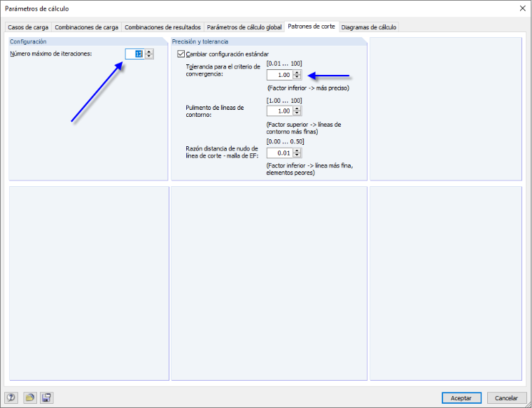Click the 'Pulimento de líneas de contorno:' label

(215, 111)
